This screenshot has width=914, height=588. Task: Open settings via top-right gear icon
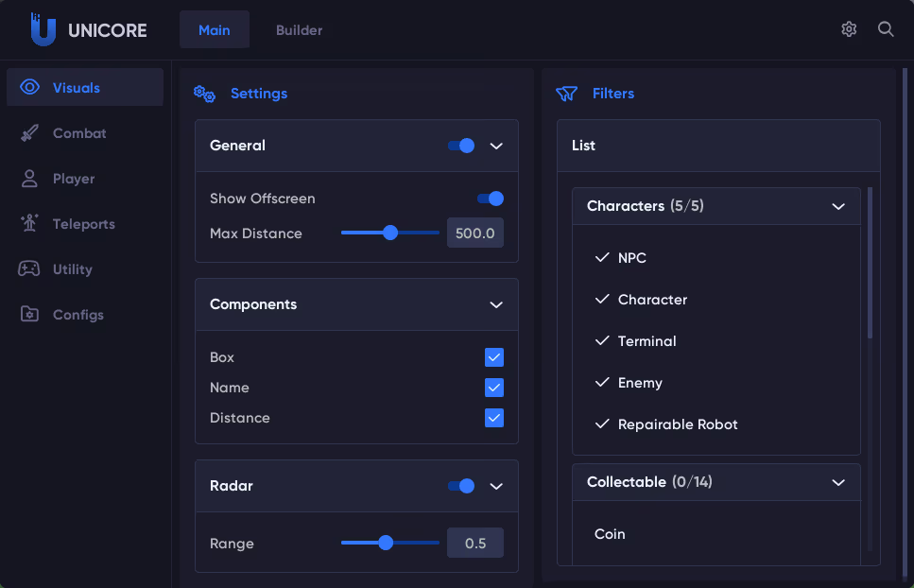(849, 29)
